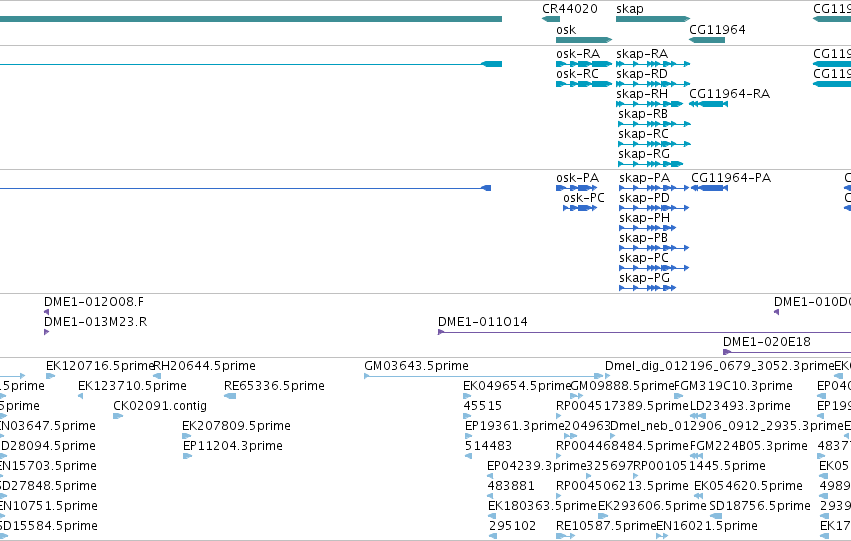Screen dimensions: 851x541
Task: Select the CG11964 gene feature
Action: (x=707, y=40)
